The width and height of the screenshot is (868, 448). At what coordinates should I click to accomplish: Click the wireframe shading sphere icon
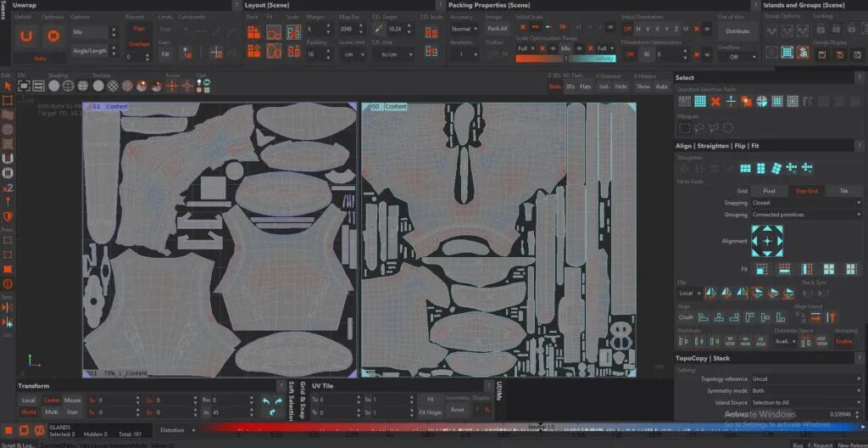(68, 86)
